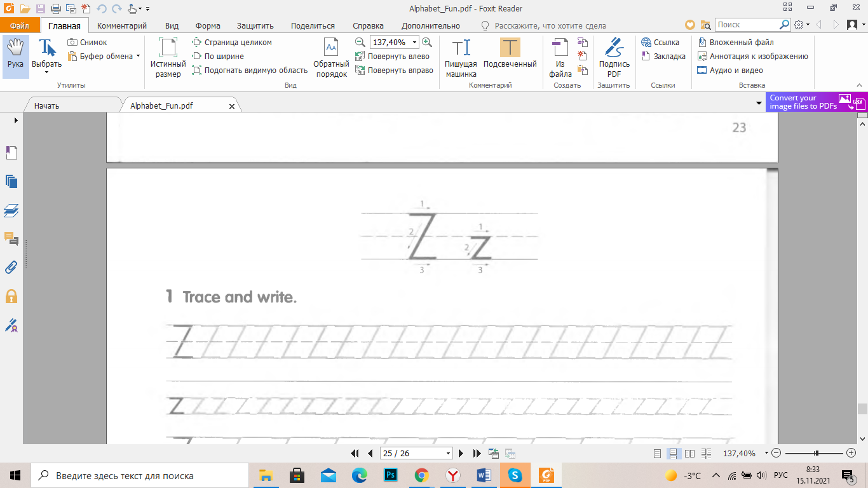Click Image Annotation (Аннотация к изображению)
868x488 pixels.
(x=752, y=57)
